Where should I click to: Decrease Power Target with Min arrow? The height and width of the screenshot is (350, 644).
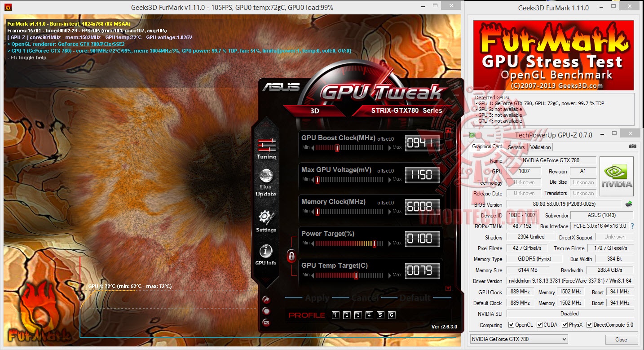pos(313,243)
